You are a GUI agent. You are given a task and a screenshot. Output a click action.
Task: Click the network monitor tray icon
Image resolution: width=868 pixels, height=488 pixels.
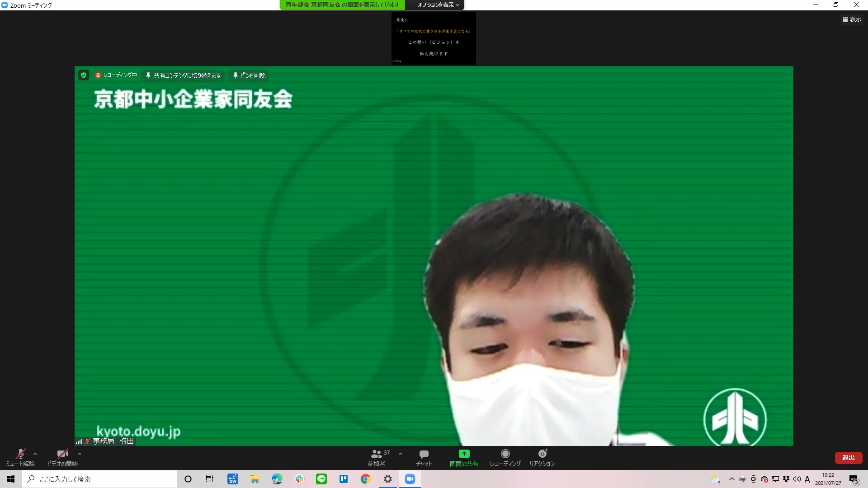[775, 479]
